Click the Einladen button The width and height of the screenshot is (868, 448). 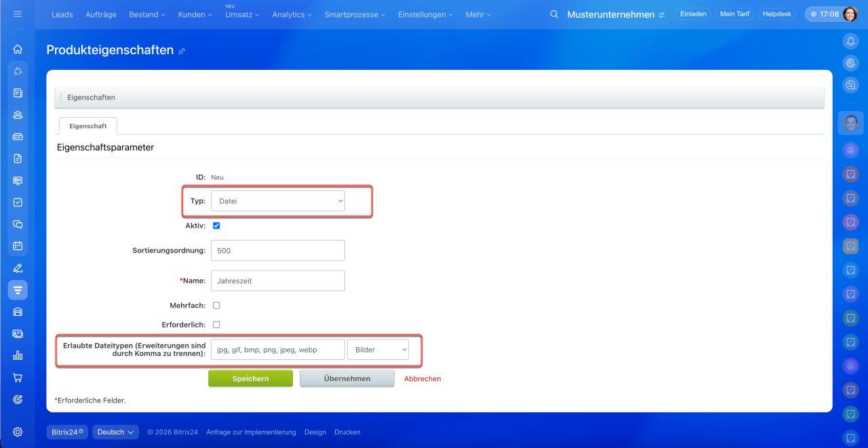click(x=693, y=14)
